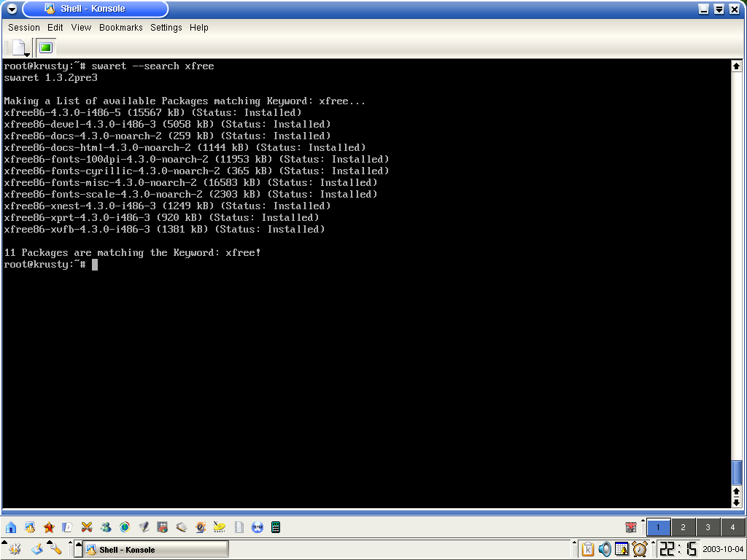Click the 'swaret --search xfree' command text

tap(152, 66)
